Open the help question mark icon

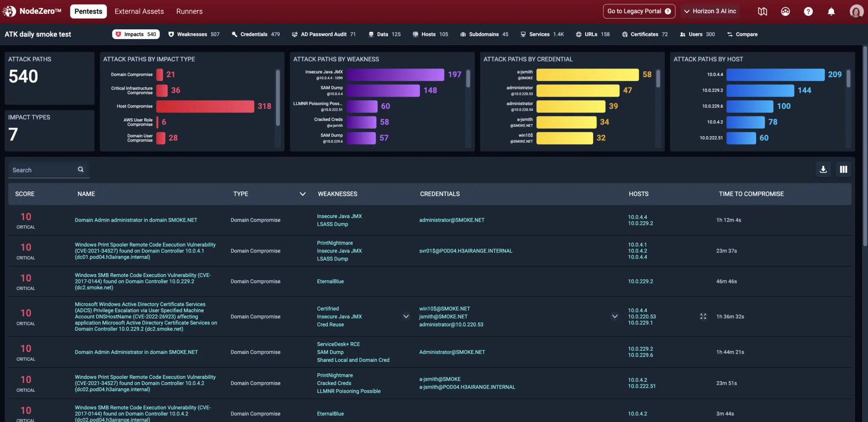click(808, 11)
